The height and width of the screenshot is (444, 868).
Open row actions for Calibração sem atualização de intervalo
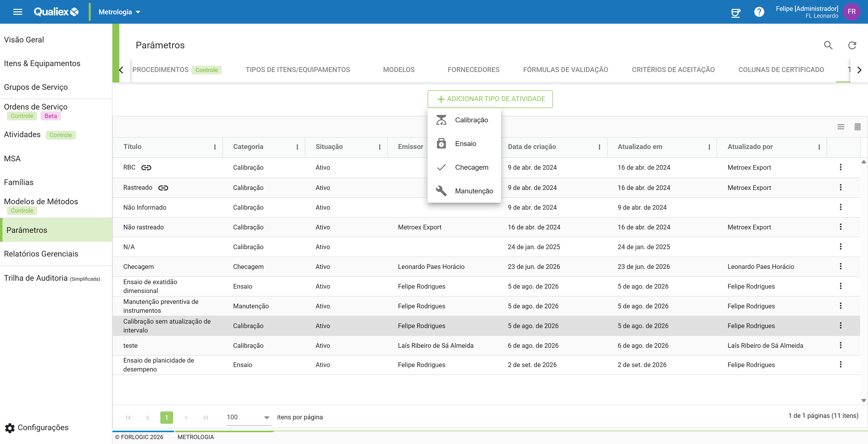point(840,325)
